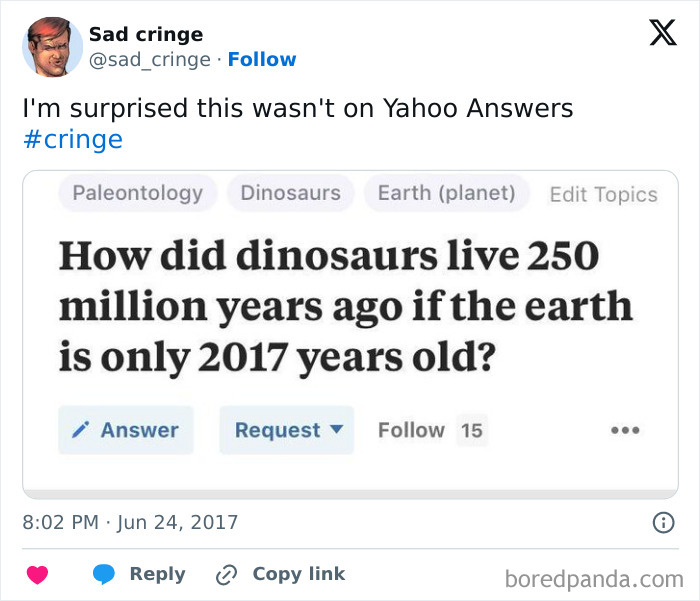The width and height of the screenshot is (700, 601).
Task: Select the Paleontology topic tag
Action: pos(138,193)
